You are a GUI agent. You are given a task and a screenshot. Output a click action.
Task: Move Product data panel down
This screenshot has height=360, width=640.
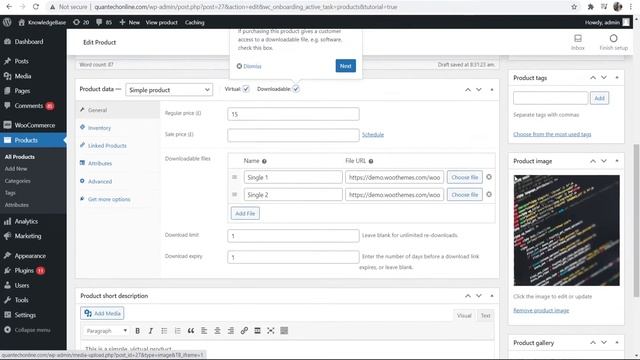coord(479,89)
